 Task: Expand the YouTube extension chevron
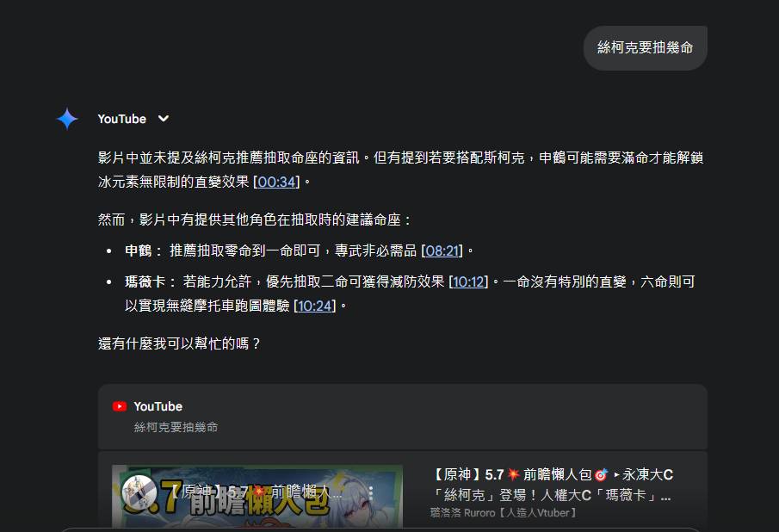click(x=164, y=119)
